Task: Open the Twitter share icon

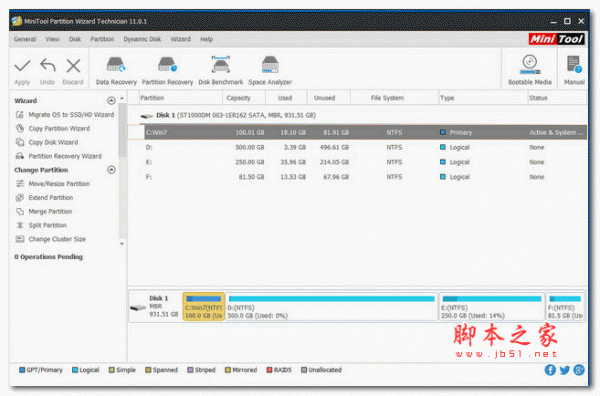Action: pyautogui.click(x=564, y=370)
